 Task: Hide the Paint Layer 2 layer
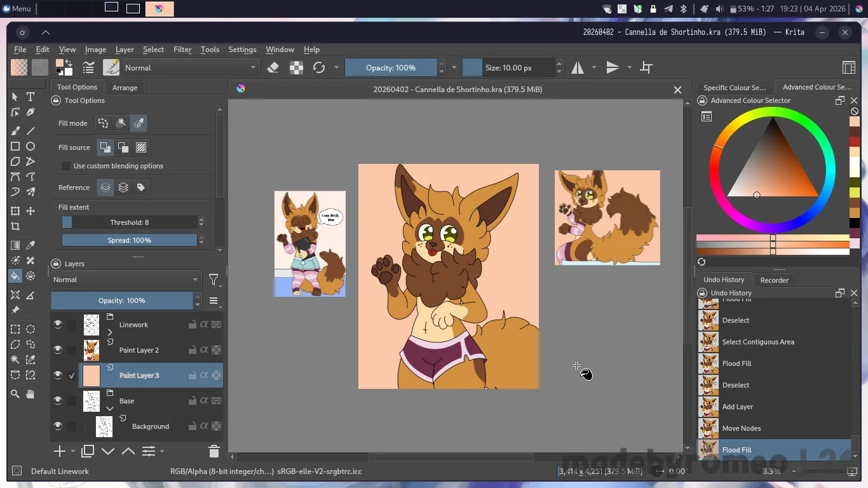tap(58, 349)
